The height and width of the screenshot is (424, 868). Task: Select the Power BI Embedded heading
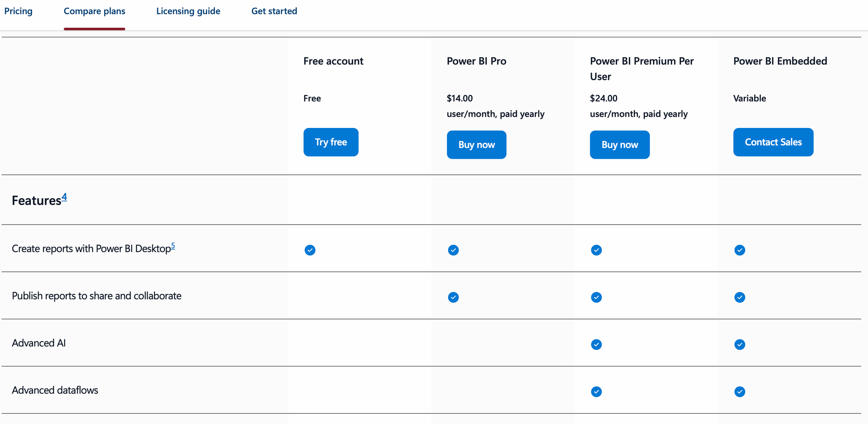pyautogui.click(x=780, y=61)
